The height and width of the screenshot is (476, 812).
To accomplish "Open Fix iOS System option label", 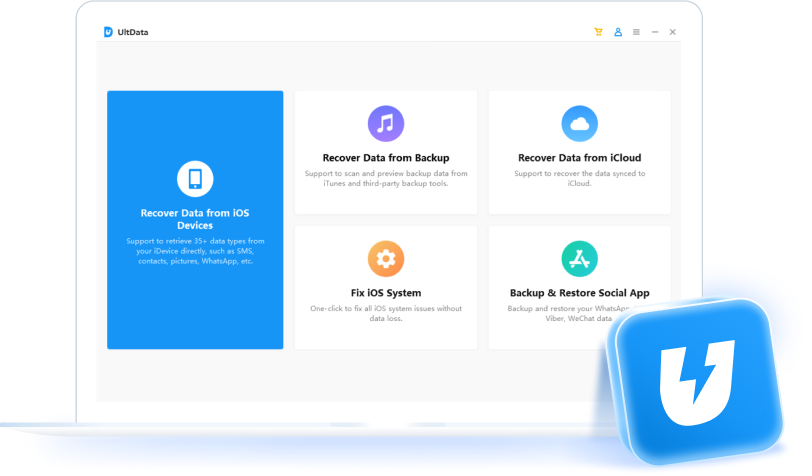I will [386, 293].
